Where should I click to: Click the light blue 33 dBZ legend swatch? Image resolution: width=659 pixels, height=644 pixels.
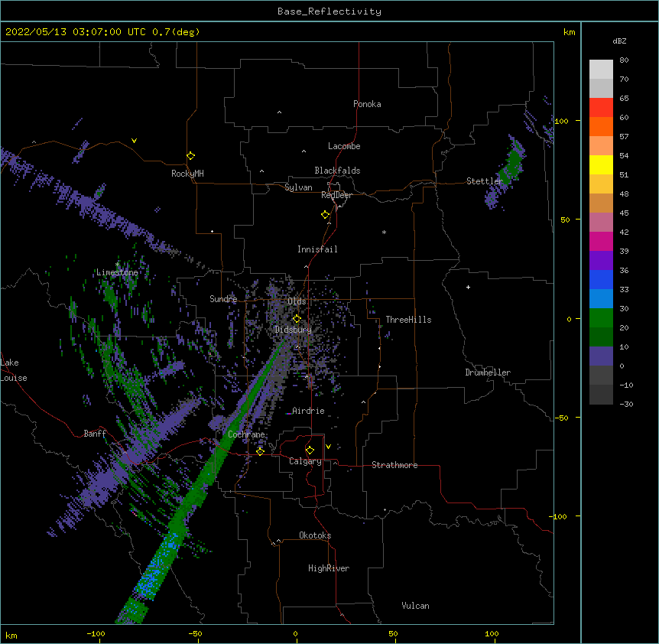coord(601,299)
